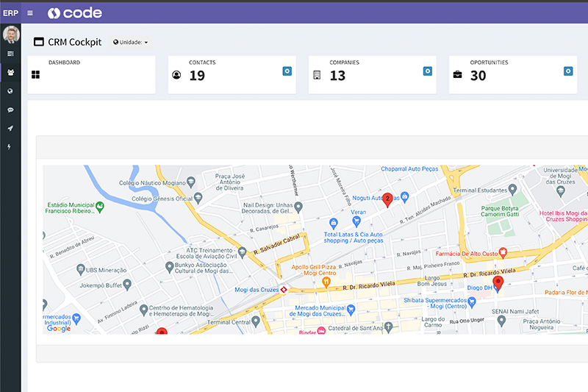The height and width of the screenshot is (392, 588).
Task: Toggle the hamburger sidebar menu
Action: (x=29, y=13)
